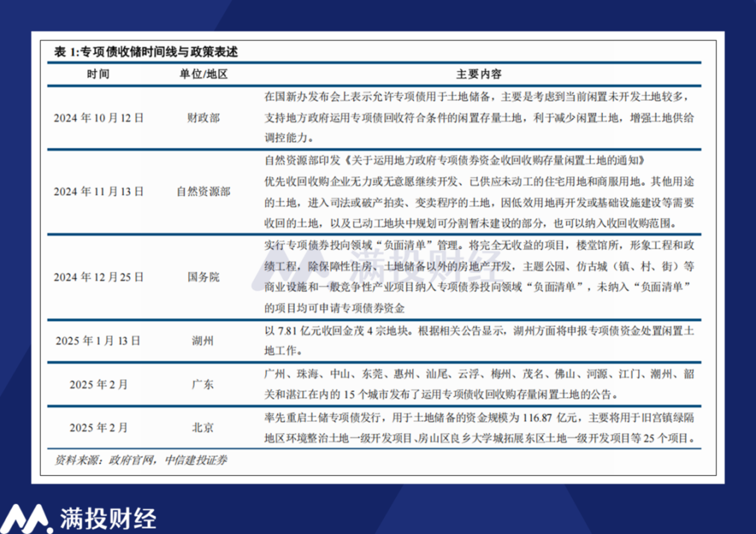756x534 pixels.
Task: Click the 2025年2月 date in 北京 row
Action: click(x=98, y=427)
